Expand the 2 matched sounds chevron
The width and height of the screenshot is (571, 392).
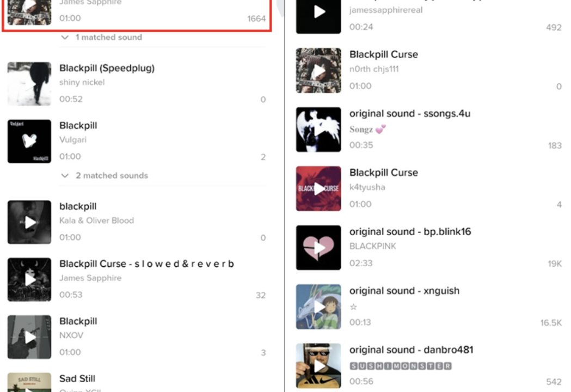(65, 176)
